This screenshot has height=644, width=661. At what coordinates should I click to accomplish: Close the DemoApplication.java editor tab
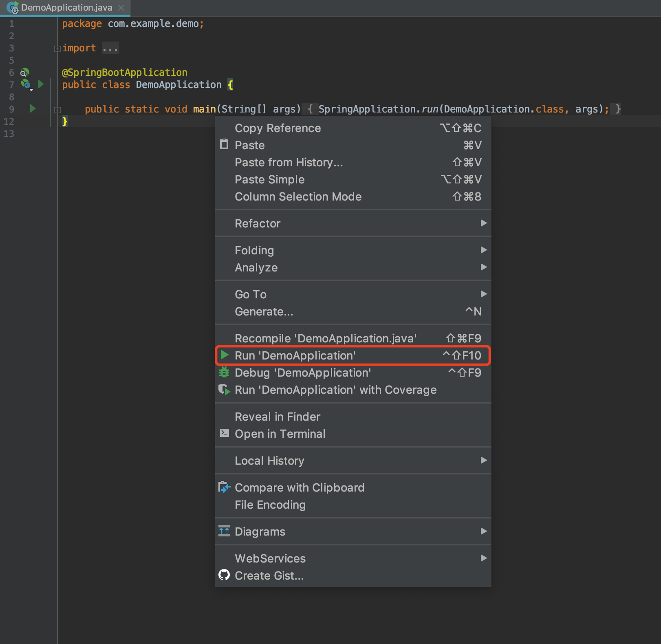point(121,8)
